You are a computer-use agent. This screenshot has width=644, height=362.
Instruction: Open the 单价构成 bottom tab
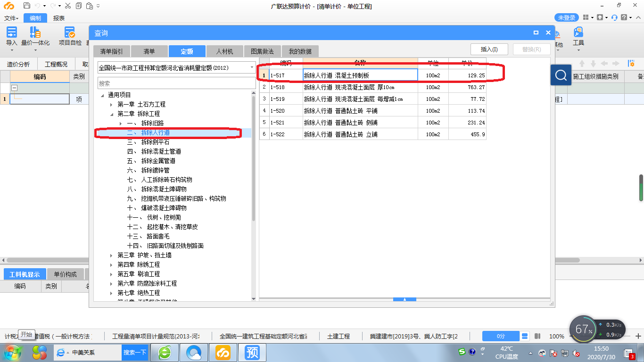(65, 274)
